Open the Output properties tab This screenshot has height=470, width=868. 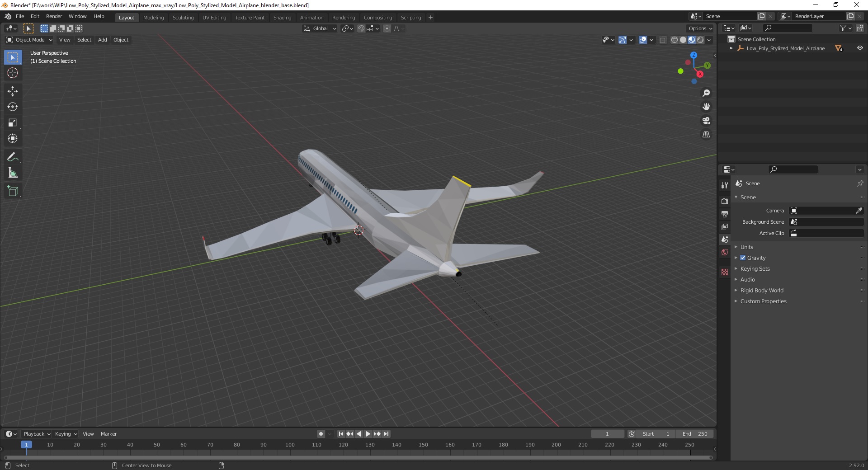point(725,214)
